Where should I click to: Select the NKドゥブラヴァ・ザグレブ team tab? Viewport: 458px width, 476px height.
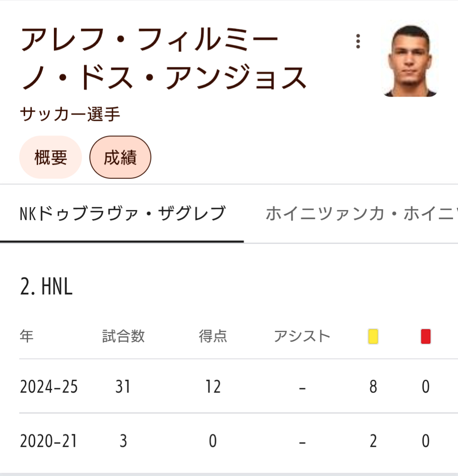pos(122,213)
